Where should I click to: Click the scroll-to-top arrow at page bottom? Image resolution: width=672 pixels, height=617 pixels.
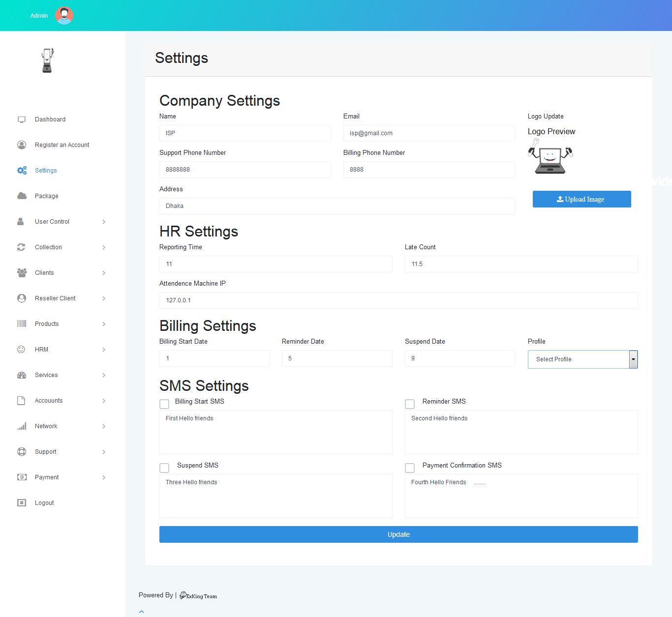[x=142, y=612]
